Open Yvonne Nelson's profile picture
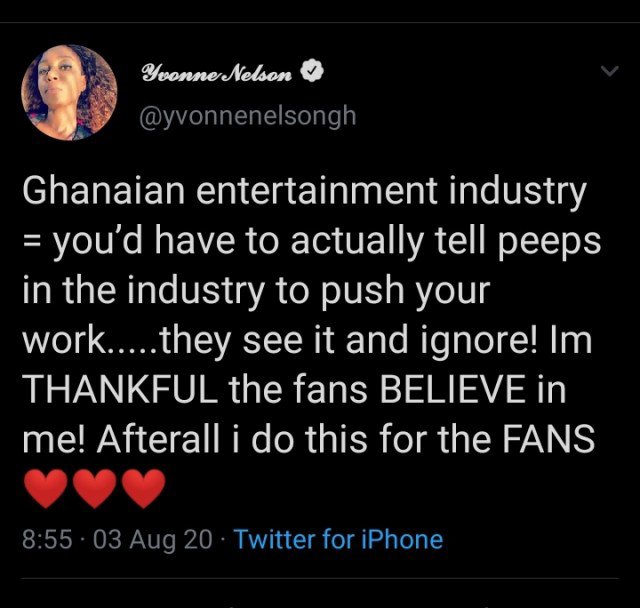The image size is (640, 608). click(69, 90)
